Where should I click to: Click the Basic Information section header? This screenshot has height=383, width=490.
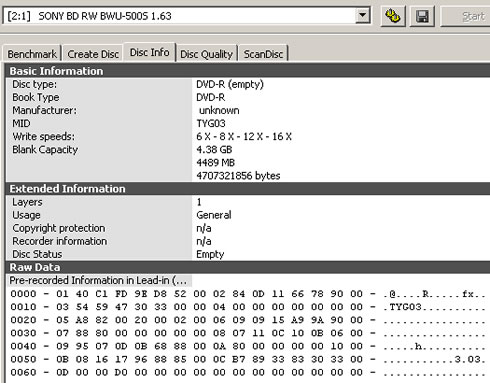tap(248, 71)
